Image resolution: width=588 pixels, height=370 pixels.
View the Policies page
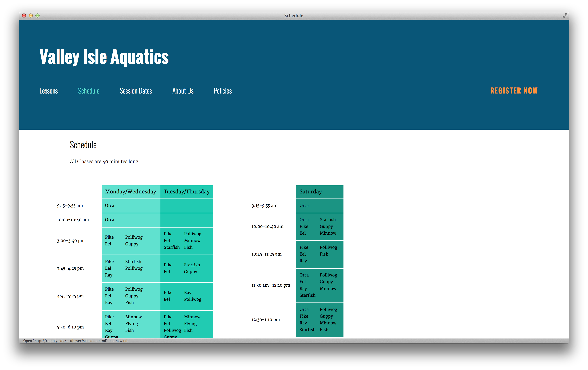(x=222, y=91)
